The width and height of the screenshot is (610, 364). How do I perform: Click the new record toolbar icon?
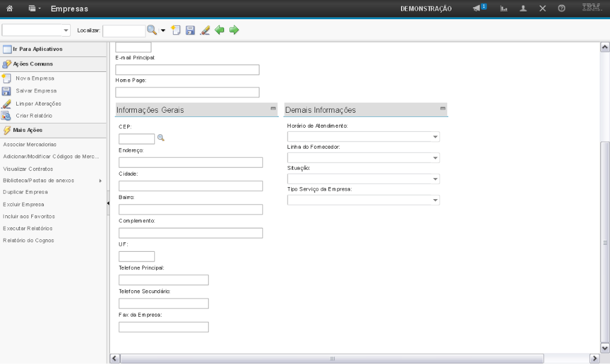point(176,30)
